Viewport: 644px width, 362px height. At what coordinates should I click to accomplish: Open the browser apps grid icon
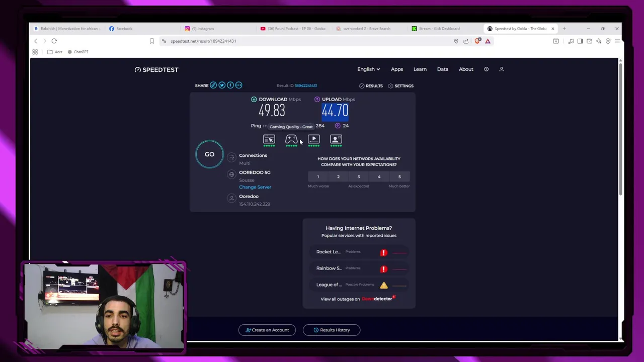(35, 52)
